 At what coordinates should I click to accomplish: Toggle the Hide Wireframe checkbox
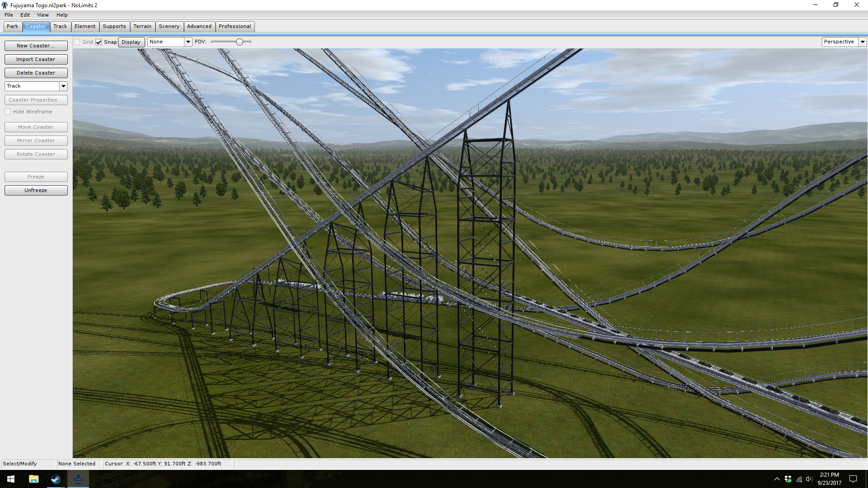coord(8,112)
